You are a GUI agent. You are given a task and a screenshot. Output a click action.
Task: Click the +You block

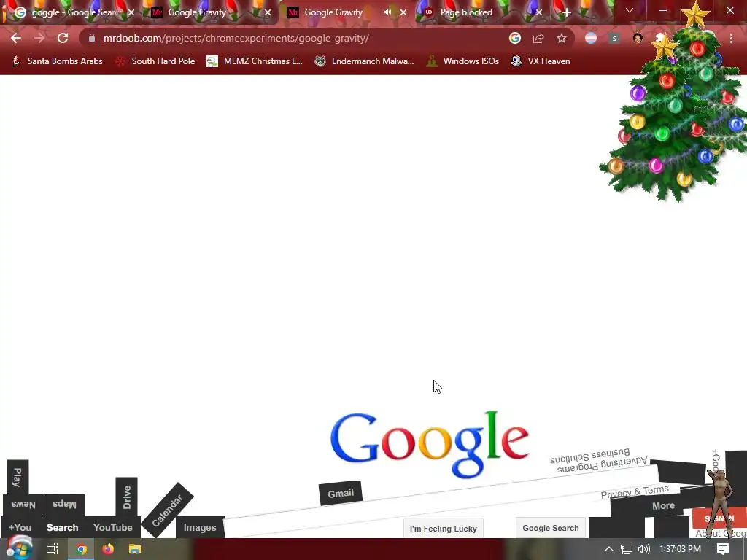[x=20, y=528]
